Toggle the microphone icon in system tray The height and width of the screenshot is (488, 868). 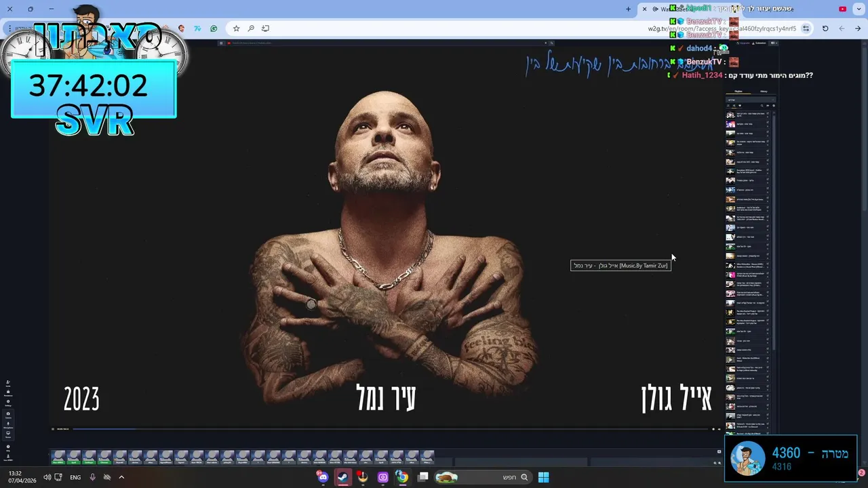(x=93, y=477)
